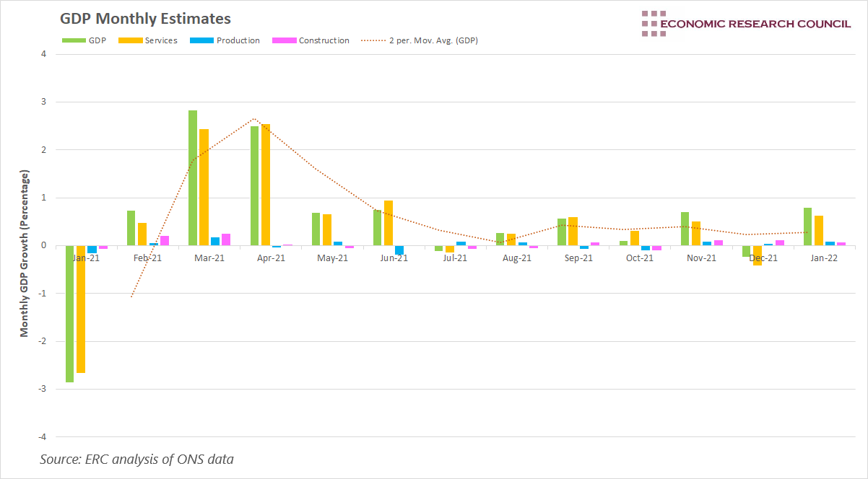Click the 'Monthly GDP Growth (Percentage)' axis title
868x479 pixels.
[x=24, y=253]
